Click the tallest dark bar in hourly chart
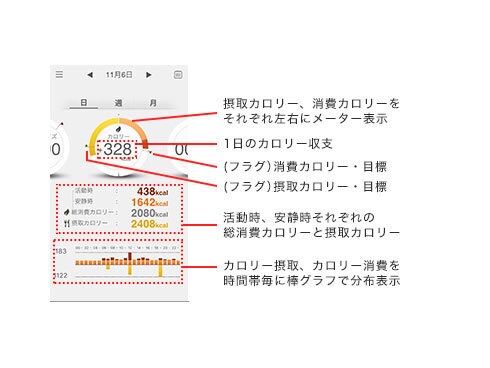490x368 pixels. point(130,257)
